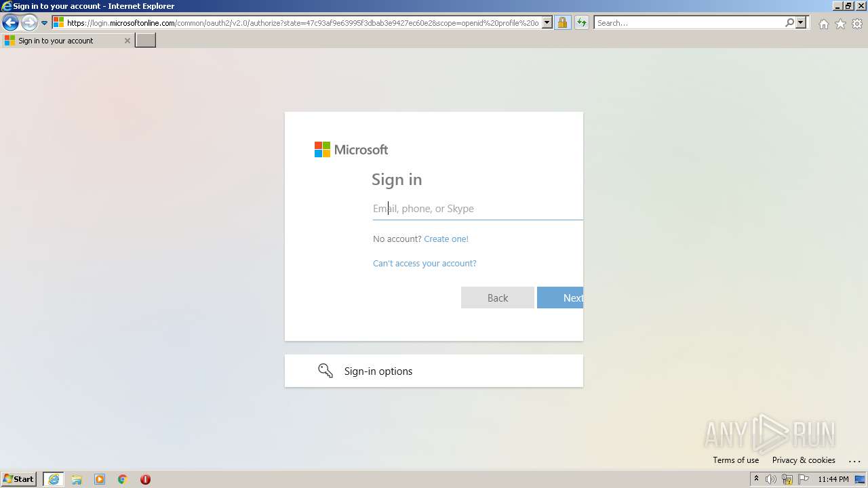Image resolution: width=868 pixels, height=488 pixels.
Task: Click the search magnifier icon
Action: tap(789, 23)
